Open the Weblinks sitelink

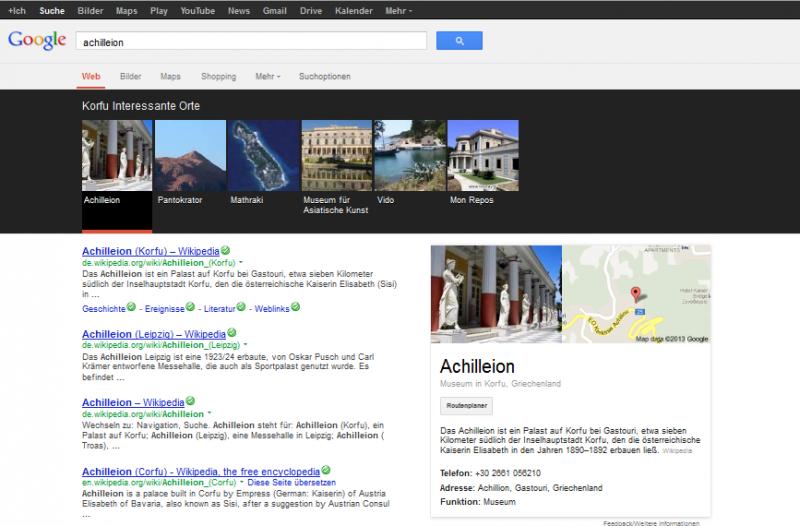click(x=272, y=309)
